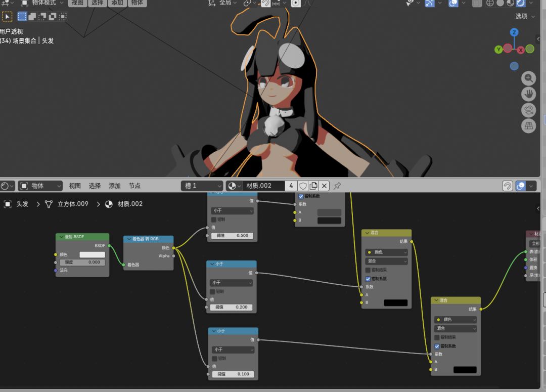Screen dimensions: 546x392
Task: Click the Z axis on the navigation gizmo
Action: click(x=514, y=32)
